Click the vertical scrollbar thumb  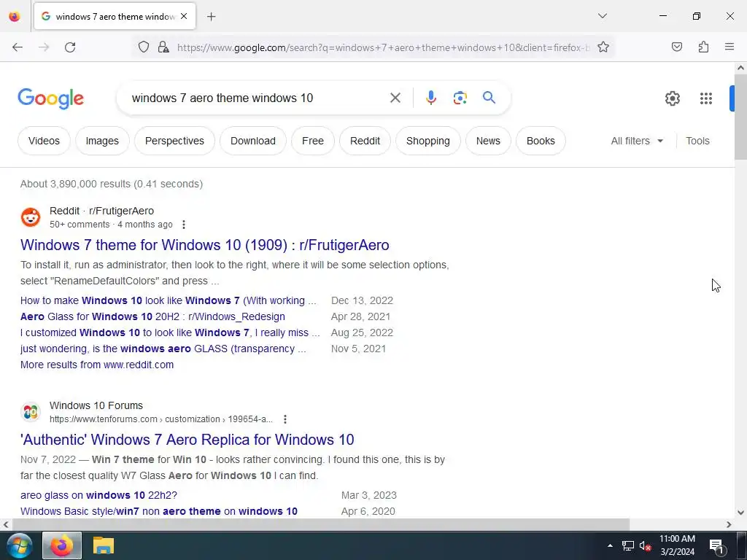(740, 117)
